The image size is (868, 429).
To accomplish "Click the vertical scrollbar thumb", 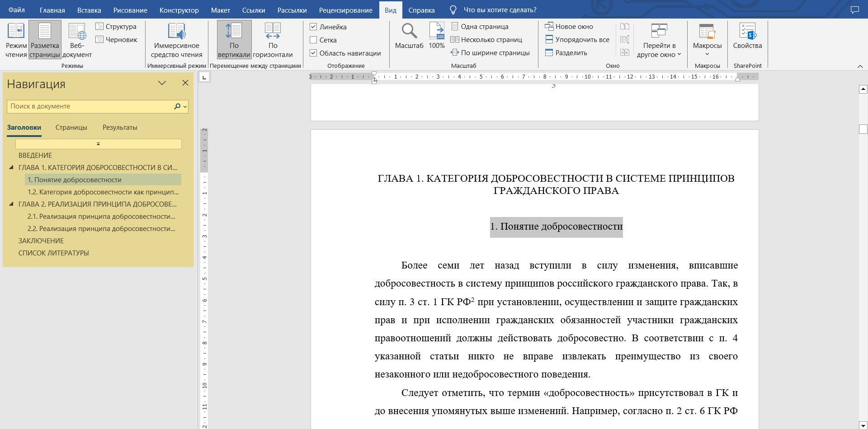I will [863, 129].
